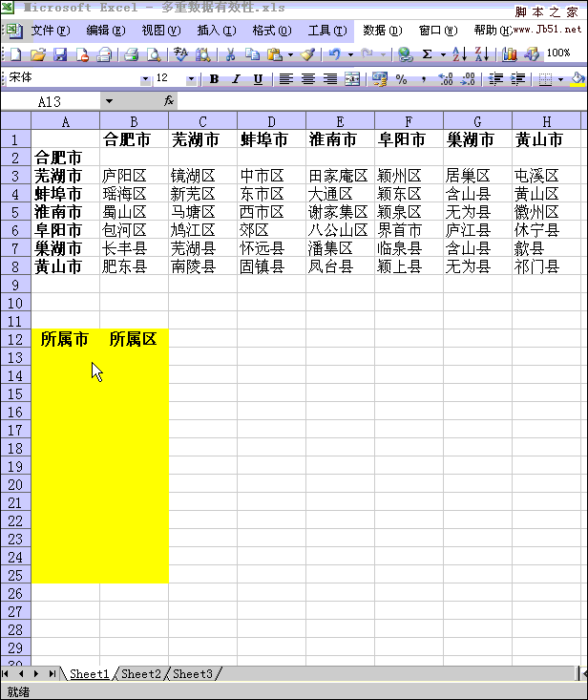Select column D header
The image size is (588, 700).
(271, 121)
